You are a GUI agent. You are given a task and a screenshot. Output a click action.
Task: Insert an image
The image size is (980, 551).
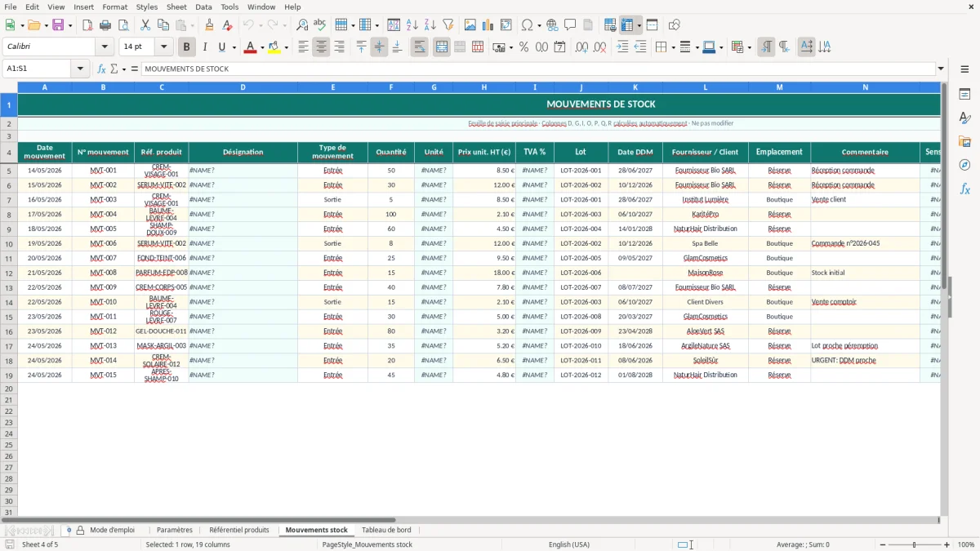(x=470, y=25)
